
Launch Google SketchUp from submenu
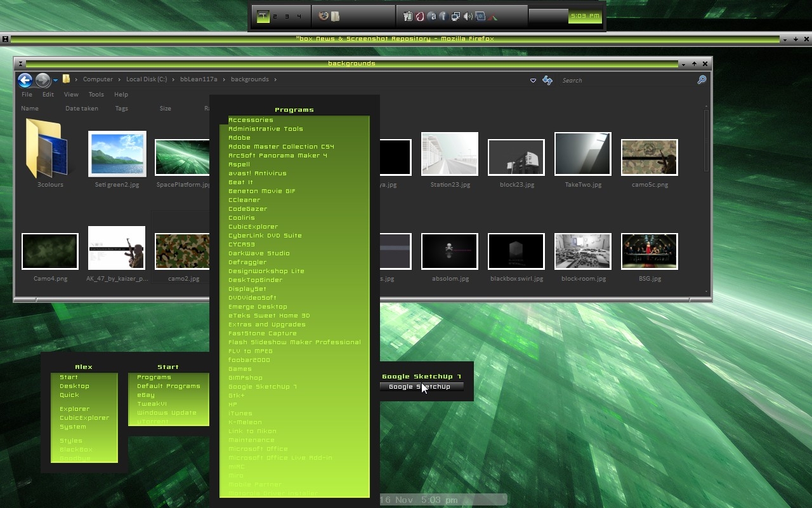pyautogui.click(x=421, y=387)
